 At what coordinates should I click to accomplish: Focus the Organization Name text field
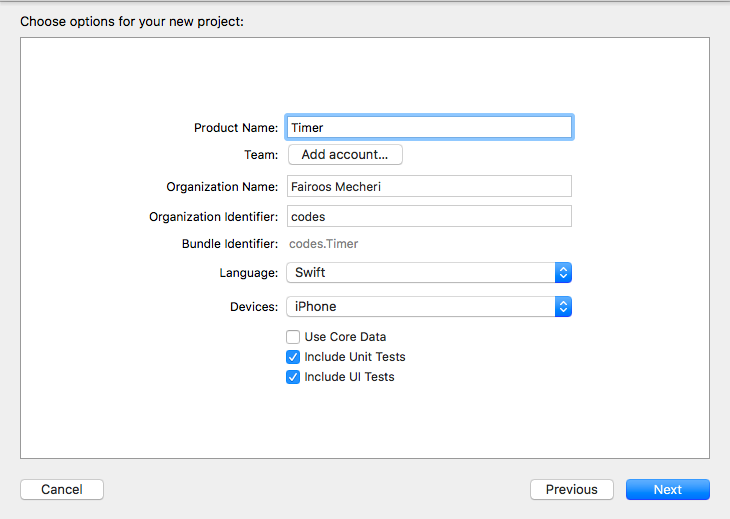pos(428,186)
